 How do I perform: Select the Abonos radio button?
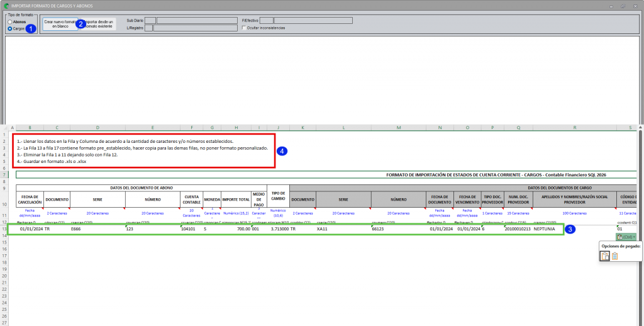(x=10, y=22)
